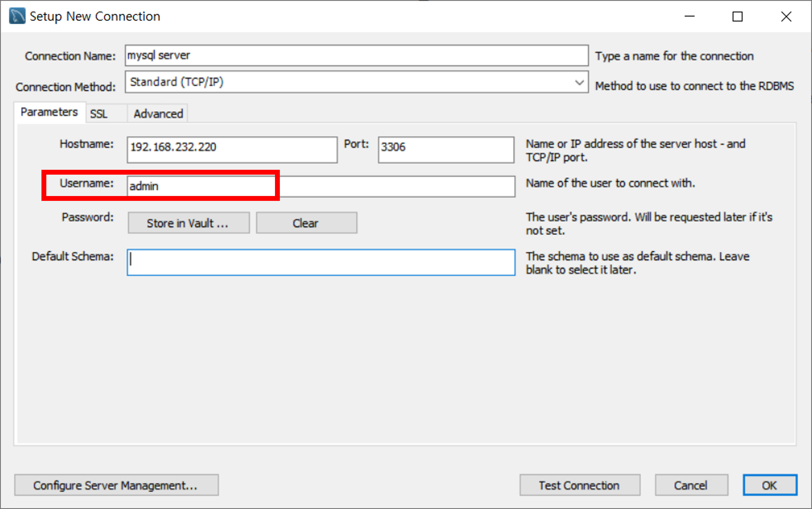
Task: Click the Username text box
Action: click(x=321, y=187)
